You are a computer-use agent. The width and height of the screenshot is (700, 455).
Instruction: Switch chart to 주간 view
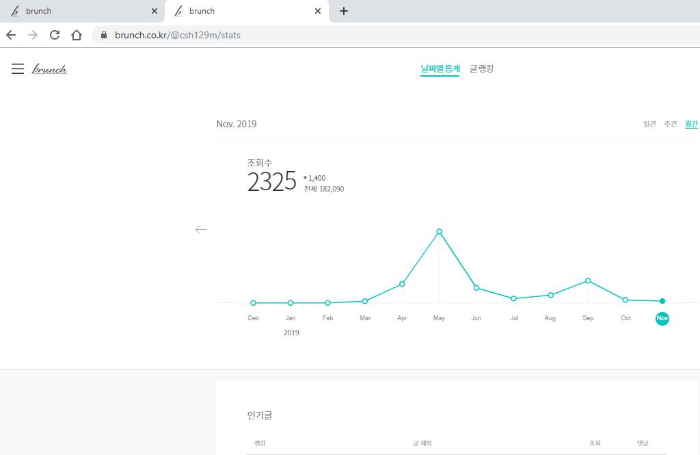tap(671, 124)
